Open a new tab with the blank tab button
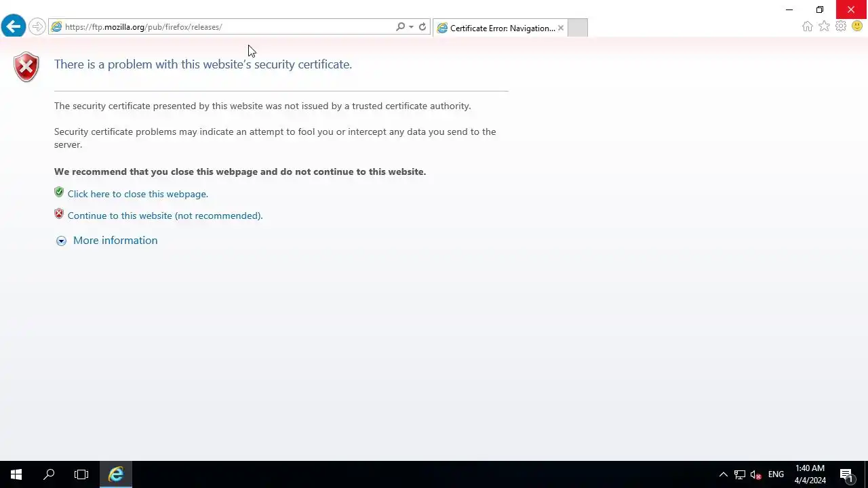 [x=577, y=28]
